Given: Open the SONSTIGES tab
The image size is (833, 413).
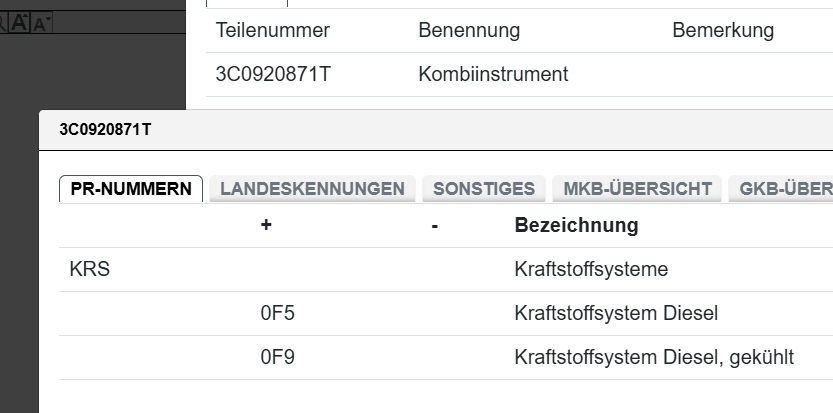Looking at the screenshot, I should [484, 189].
